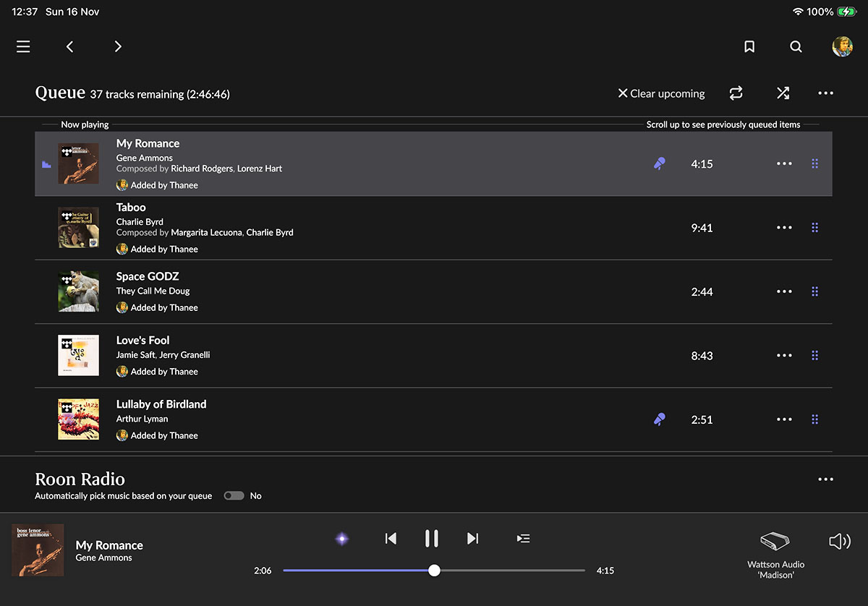
Task: Show lyrics for My Romance row
Action: (x=659, y=164)
